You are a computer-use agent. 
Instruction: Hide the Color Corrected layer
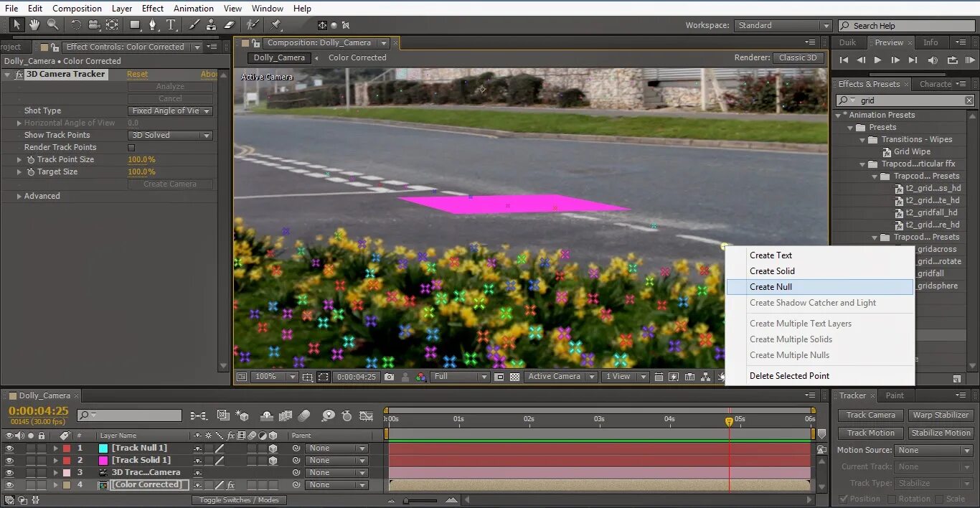tap(9, 484)
